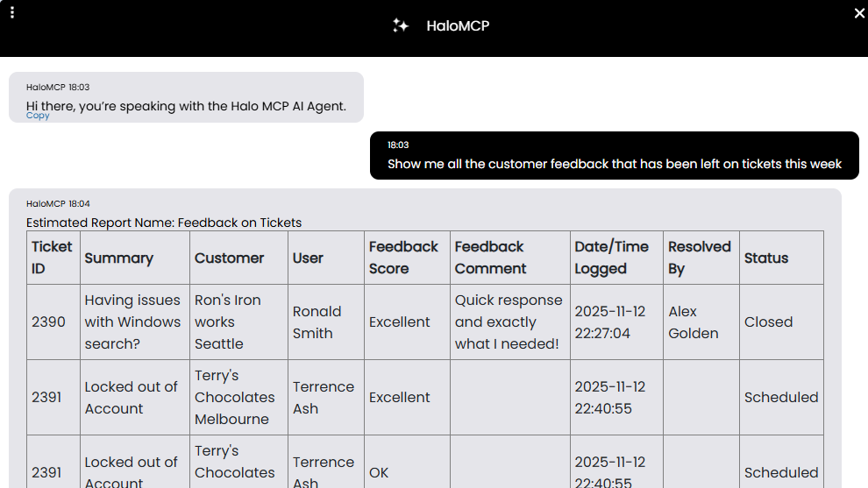Copy the agent greeting message
Viewport: 868px width, 488px height.
(x=38, y=116)
